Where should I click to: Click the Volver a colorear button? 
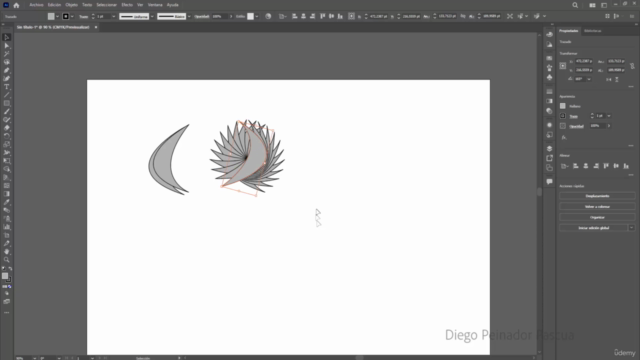(x=597, y=207)
